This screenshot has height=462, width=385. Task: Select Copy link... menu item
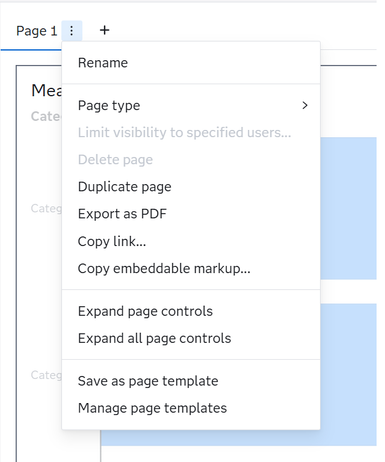tap(191, 241)
